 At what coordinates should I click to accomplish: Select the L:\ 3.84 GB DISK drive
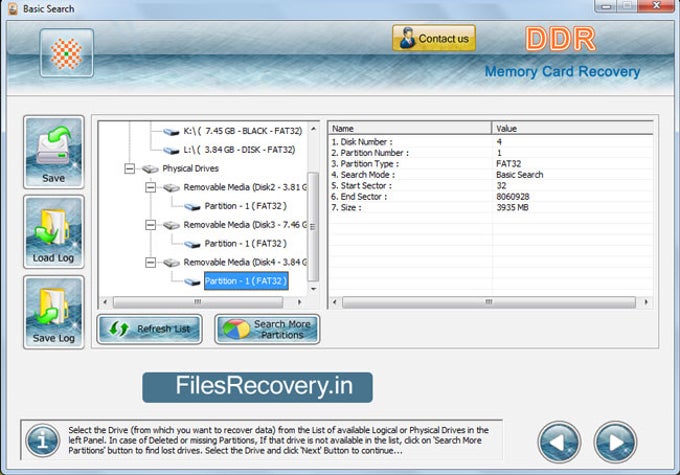(x=239, y=150)
